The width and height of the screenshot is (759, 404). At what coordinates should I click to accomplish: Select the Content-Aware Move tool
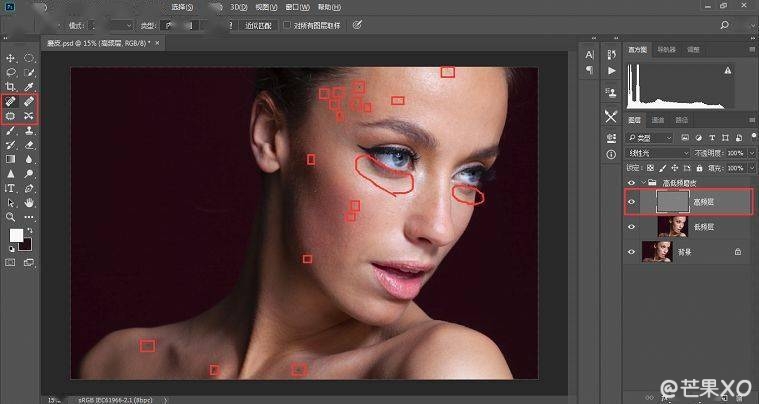(x=29, y=116)
